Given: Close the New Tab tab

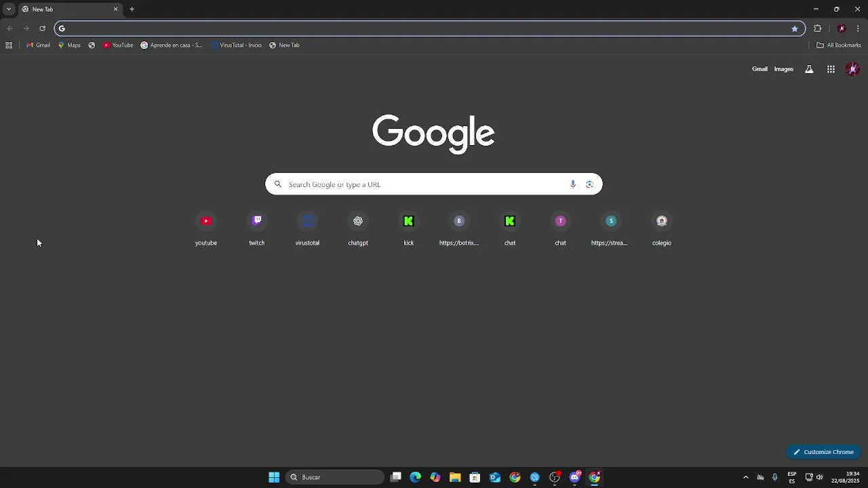Looking at the screenshot, I should pyautogui.click(x=115, y=9).
